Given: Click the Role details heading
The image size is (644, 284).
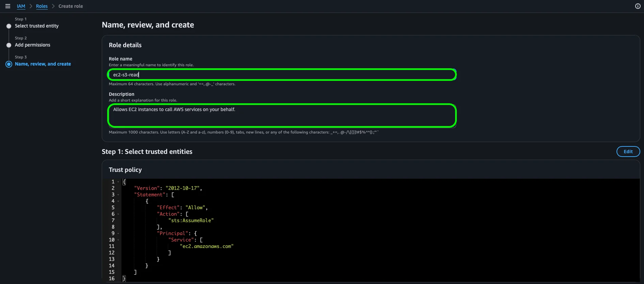Looking at the screenshot, I should (x=125, y=45).
